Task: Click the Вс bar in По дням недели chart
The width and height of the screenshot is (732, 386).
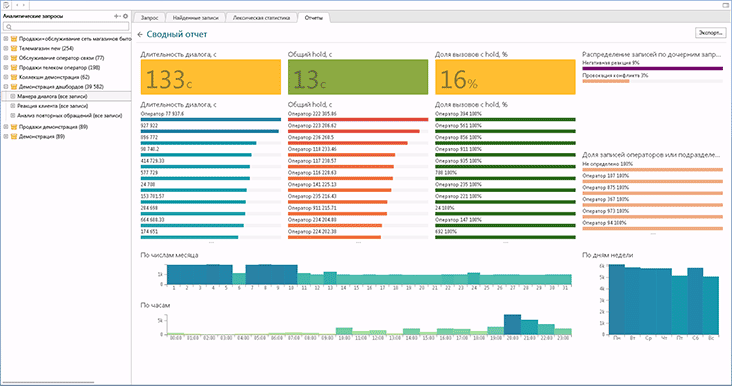Action: (711, 305)
